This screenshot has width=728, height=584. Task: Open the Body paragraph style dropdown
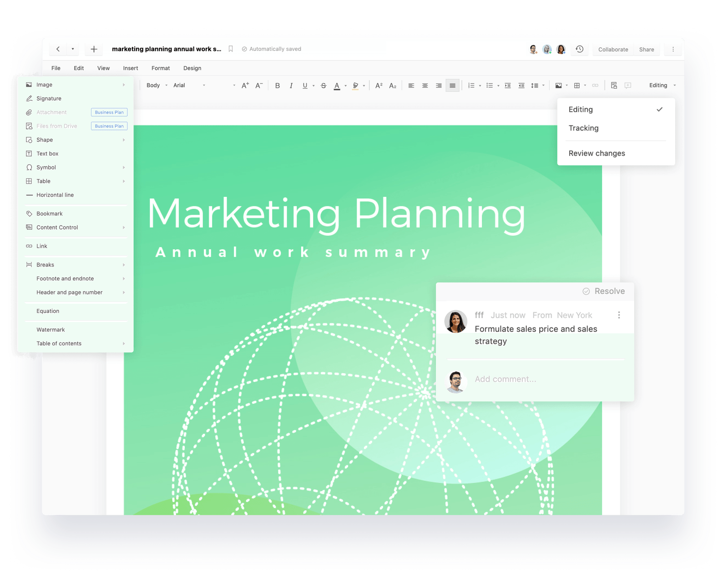[157, 86]
